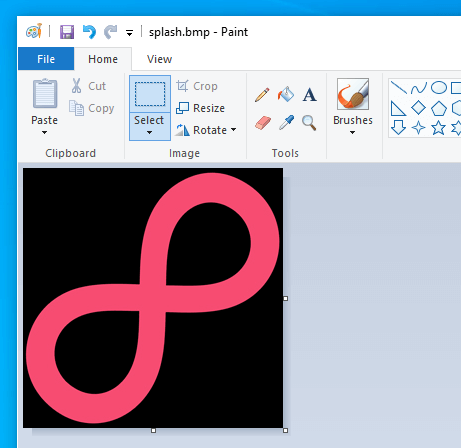Viewport: 461px width, 448px height.
Task: Pick the Eraser tool
Action: click(263, 123)
